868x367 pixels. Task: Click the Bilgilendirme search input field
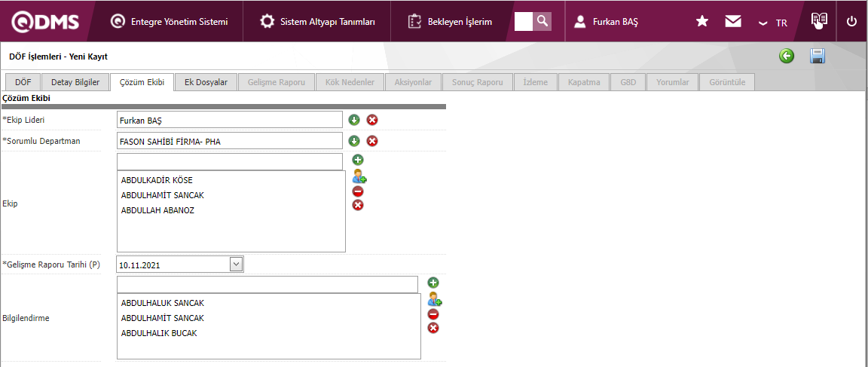pos(267,284)
